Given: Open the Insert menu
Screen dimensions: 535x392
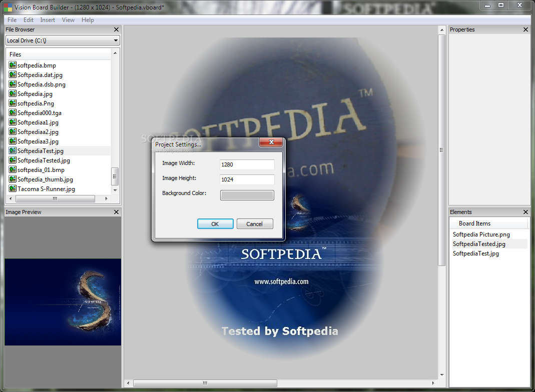Looking at the screenshot, I should 48,20.
